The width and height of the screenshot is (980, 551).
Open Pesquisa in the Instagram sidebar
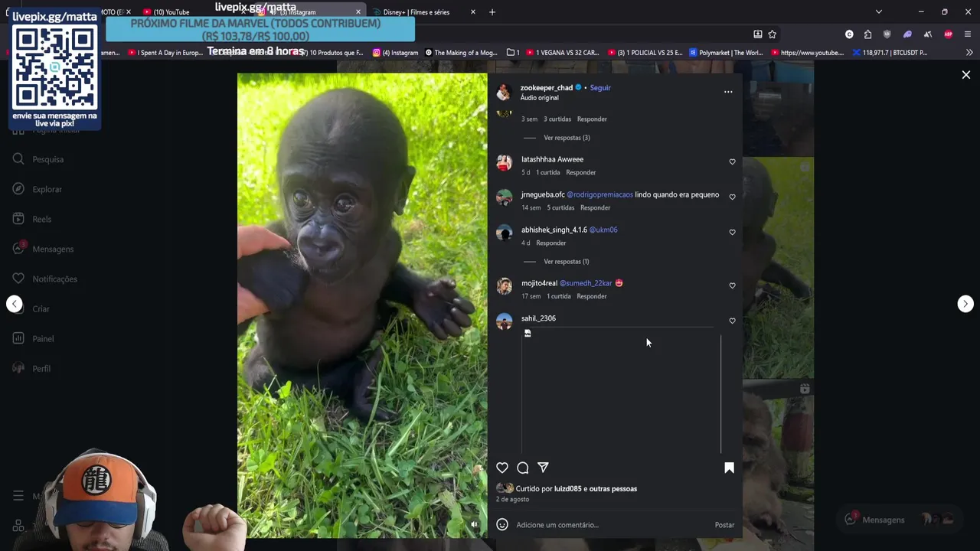coord(40,159)
